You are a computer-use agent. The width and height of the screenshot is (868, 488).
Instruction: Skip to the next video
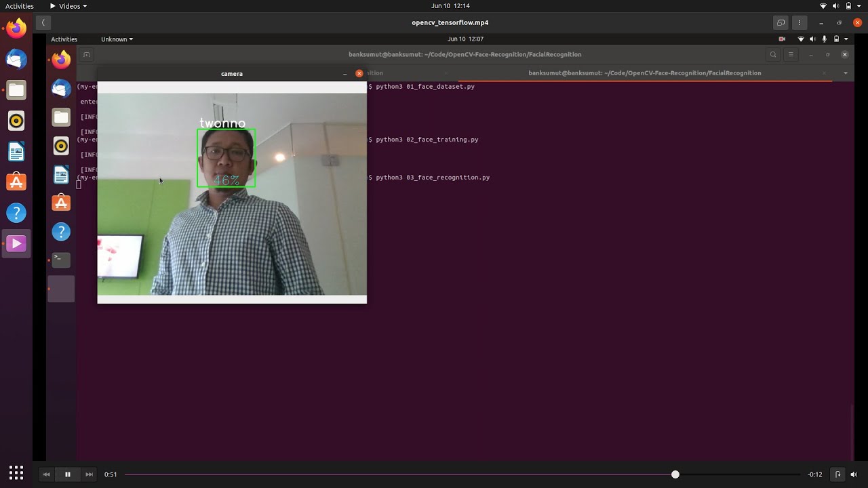pyautogui.click(x=89, y=474)
